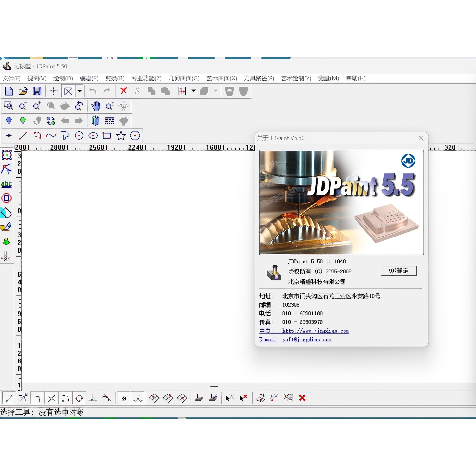Click the Undo arrow
The image size is (476, 476).
pyautogui.click(x=93, y=91)
